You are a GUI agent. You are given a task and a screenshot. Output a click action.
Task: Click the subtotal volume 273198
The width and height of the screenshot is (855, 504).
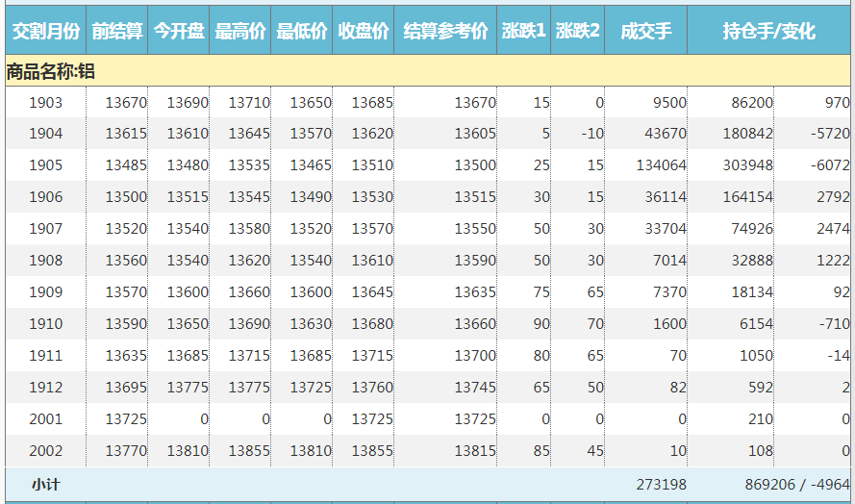(x=661, y=485)
